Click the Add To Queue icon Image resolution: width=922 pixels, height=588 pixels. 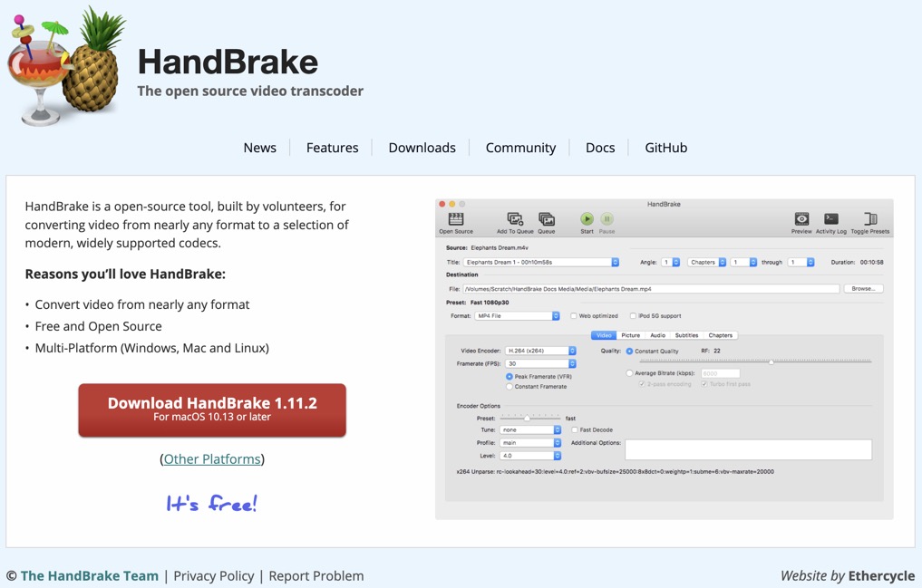point(515,219)
